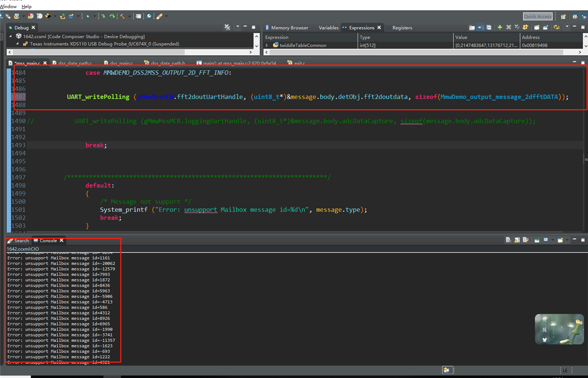Click the Step Over toolbar icon

tap(112, 16)
